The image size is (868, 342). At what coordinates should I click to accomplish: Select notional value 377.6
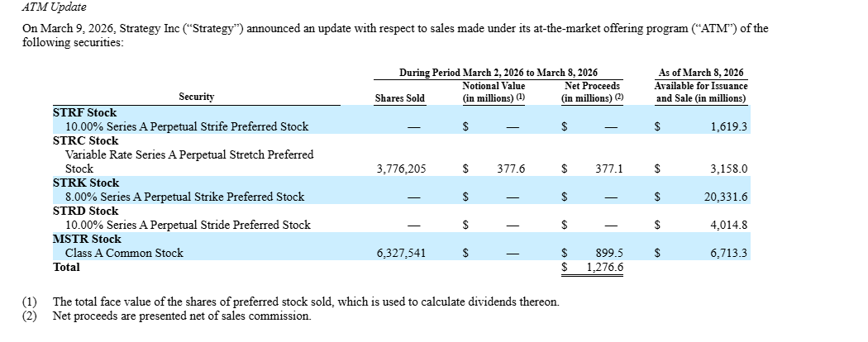(511, 169)
